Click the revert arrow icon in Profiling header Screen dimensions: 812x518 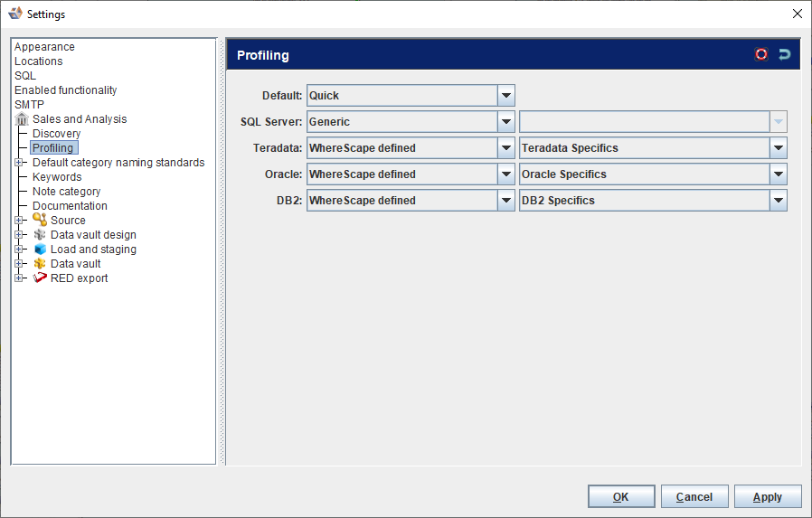[784, 54]
